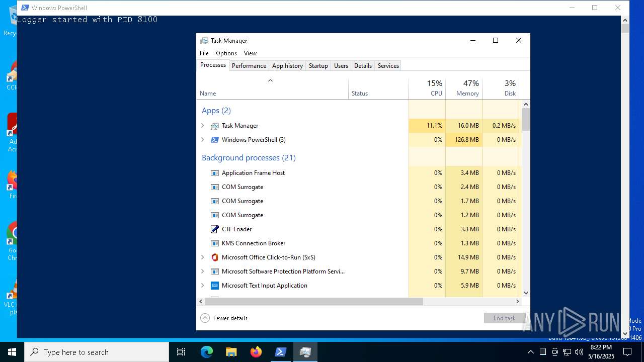Image resolution: width=644 pixels, height=362 pixels.
Task: Click the PowerShell window title icon
Action: [x=25, y=8]
